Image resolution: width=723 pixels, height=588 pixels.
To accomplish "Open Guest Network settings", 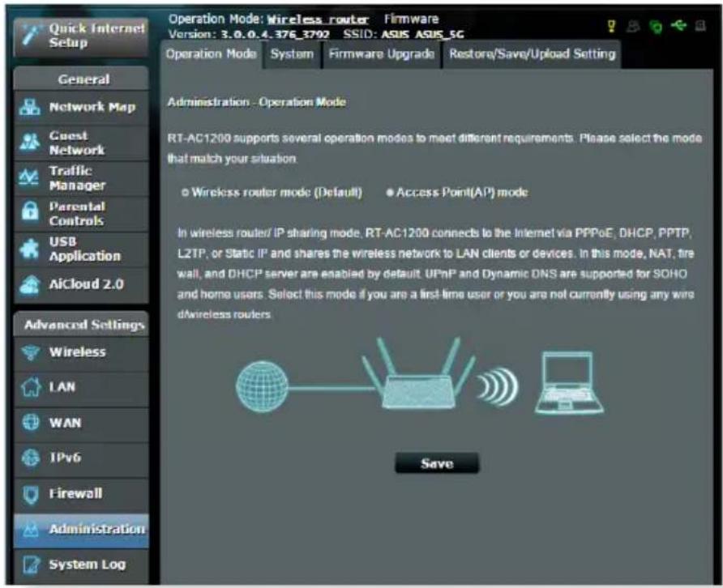I will coord(81,143).
